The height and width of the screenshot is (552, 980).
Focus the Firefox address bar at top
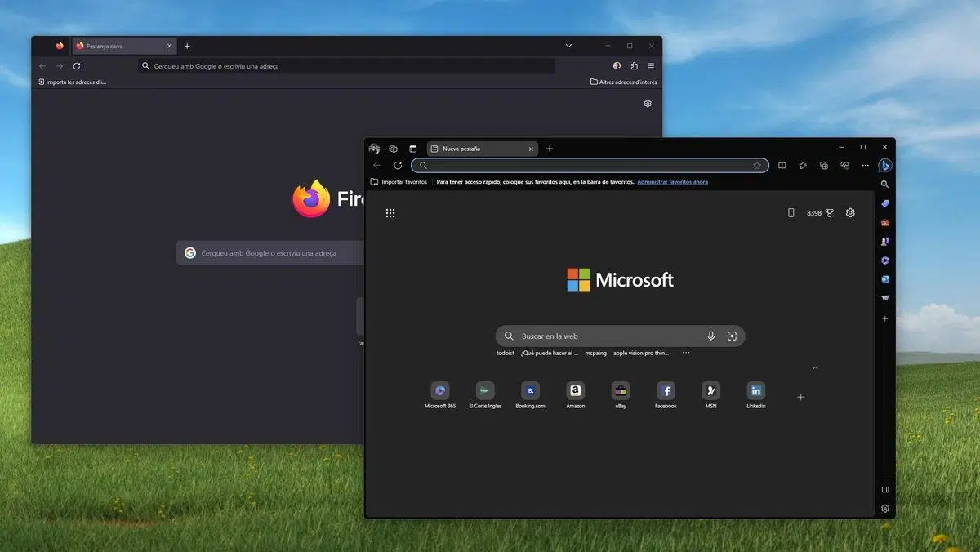coord(347,65)
